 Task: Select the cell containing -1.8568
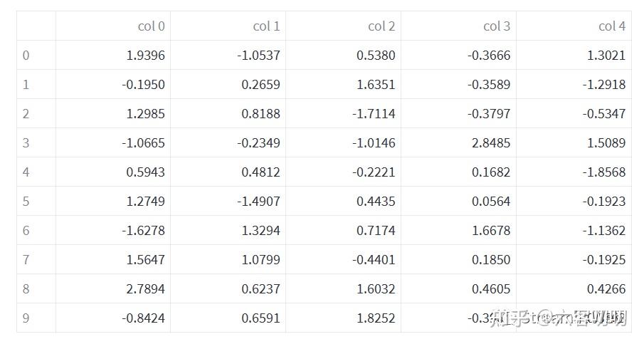(x=604, y=172)
